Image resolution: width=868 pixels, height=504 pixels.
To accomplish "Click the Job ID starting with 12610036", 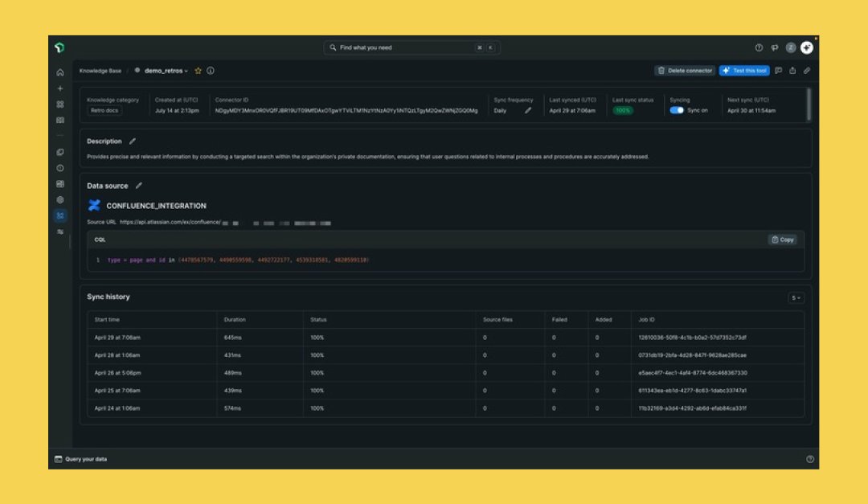I will click(x=692, y=338).
